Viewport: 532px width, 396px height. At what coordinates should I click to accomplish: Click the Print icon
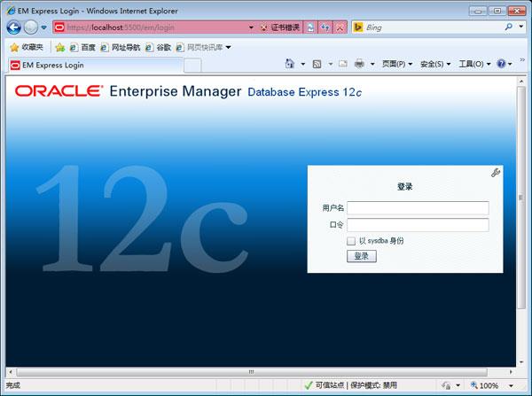359,64
